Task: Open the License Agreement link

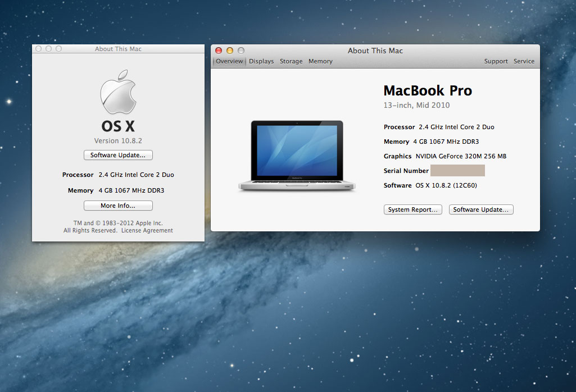Action: point(147,230)
